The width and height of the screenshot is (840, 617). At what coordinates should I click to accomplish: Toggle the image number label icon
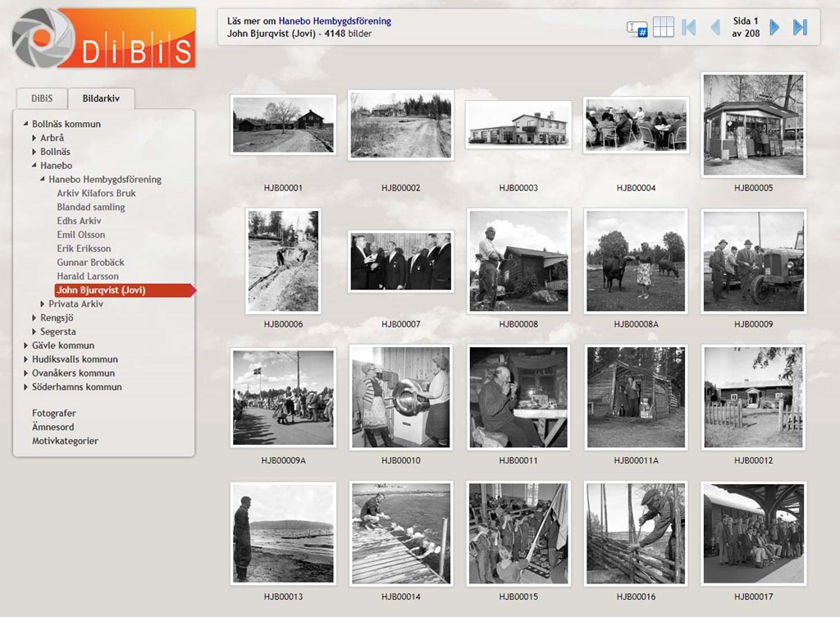tap(637, 28)
